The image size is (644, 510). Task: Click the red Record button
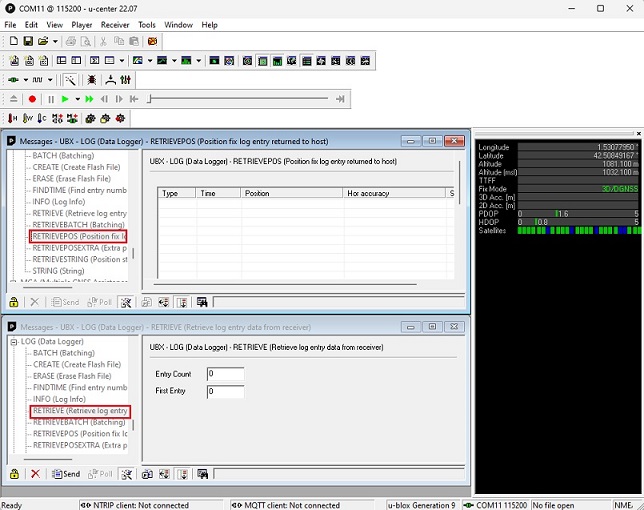[32, 99]
